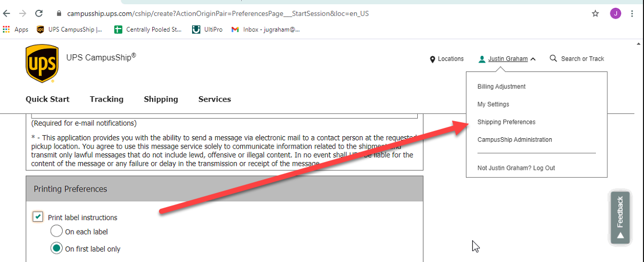
Task: Choose My Settings in the account menu
Action: [x=493, y=104]
